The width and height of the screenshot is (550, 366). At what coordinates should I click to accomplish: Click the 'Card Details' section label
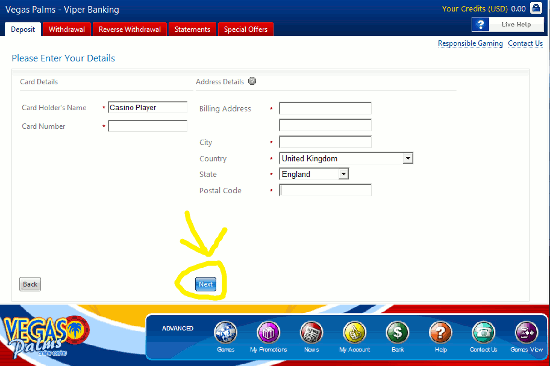click(x=39, y=82)
